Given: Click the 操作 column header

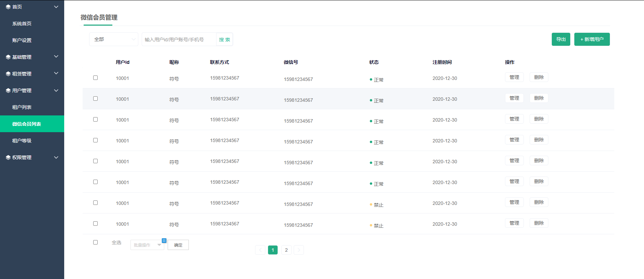Looking at the screenshot, I should [510, 62].
